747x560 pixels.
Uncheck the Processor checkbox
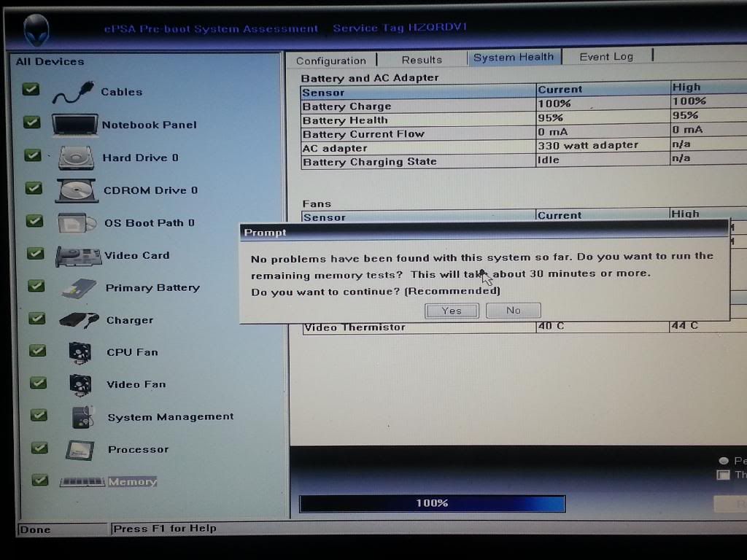[39, 448]
